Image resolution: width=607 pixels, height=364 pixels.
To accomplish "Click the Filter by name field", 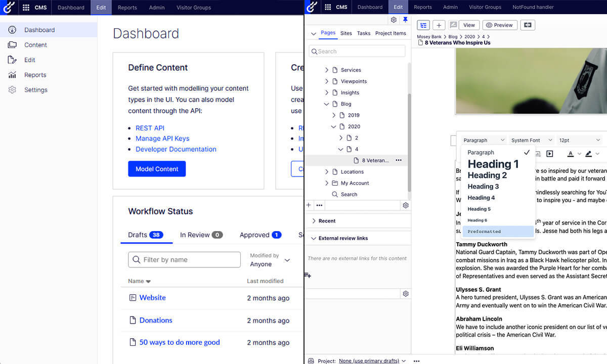I will click(x=184, y=260).
